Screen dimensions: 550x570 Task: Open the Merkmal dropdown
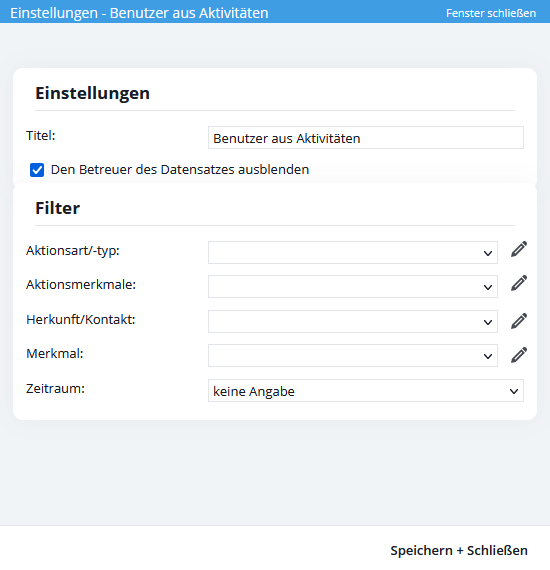click(353, 356)
